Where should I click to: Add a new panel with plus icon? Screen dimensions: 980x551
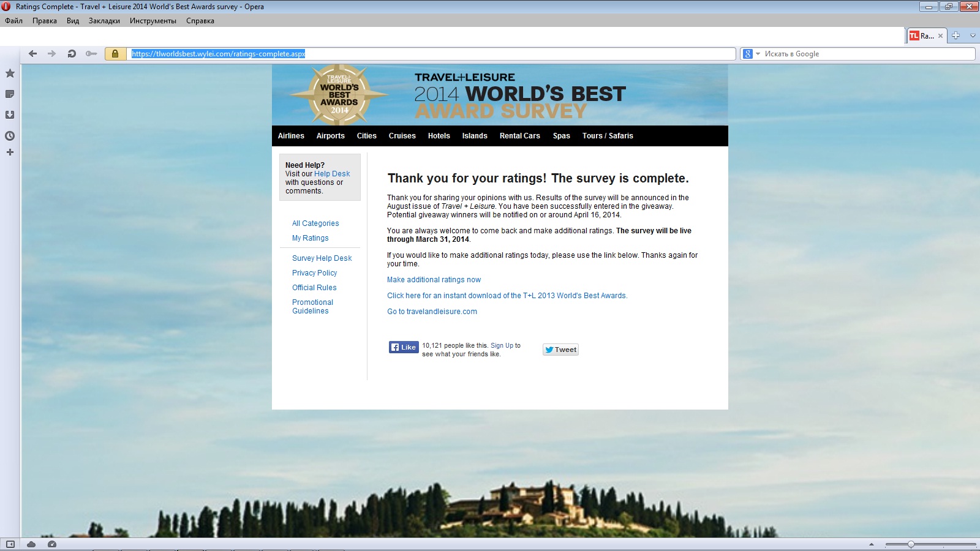click(10, 152)
